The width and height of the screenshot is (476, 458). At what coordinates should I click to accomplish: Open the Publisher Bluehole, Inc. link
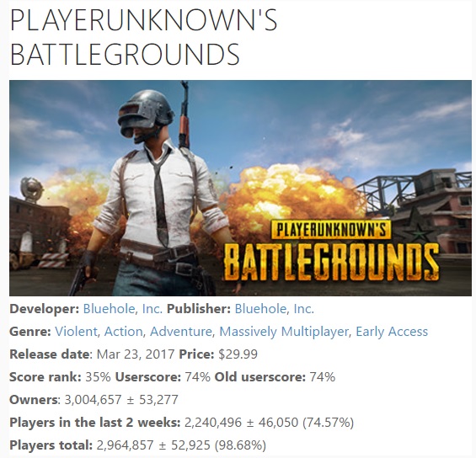tap(275, 309)
